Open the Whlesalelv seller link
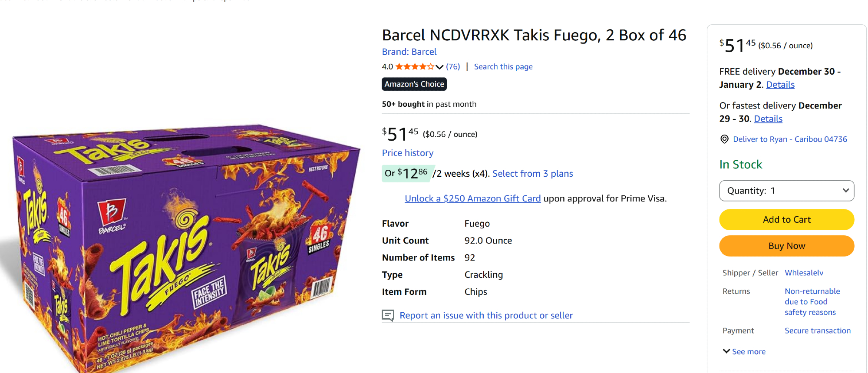 [804, 273]
